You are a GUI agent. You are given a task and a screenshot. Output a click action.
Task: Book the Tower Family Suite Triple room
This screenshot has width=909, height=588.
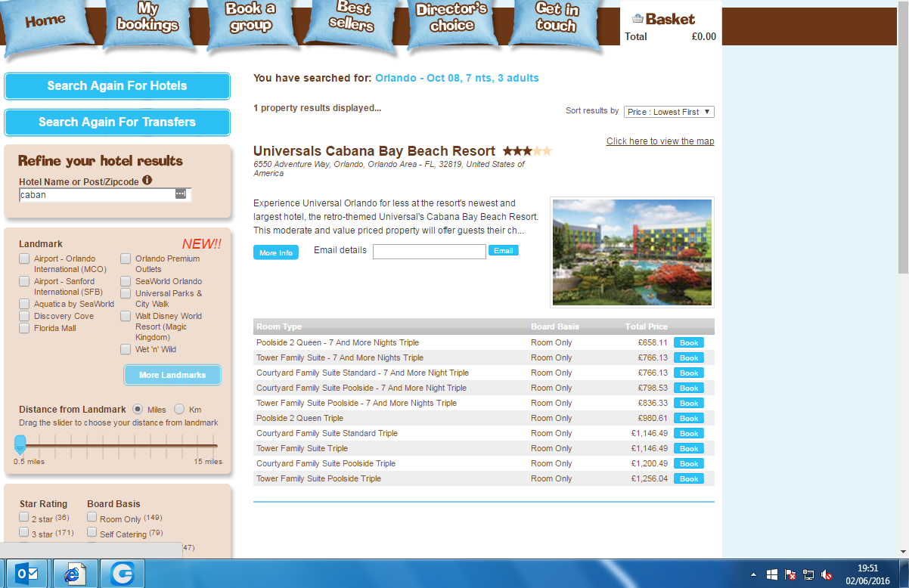coord(689,448)
